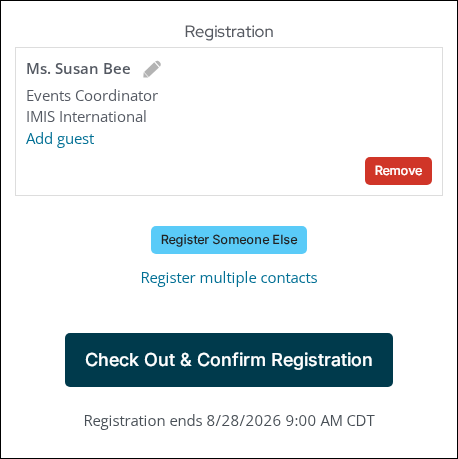The width and height of the screenshot is (458, 459).
Task: Click the pencil edit icon beside Susan Bee
Action: (152, 69)
